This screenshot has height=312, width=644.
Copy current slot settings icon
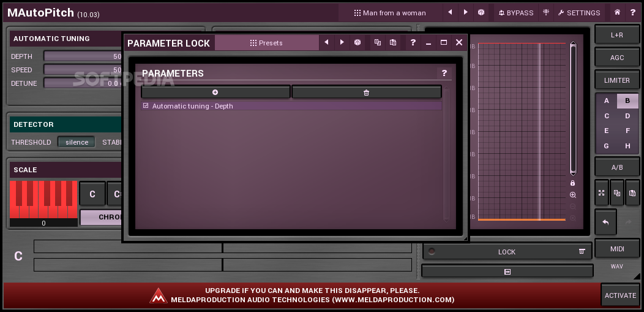click(617, 193)
